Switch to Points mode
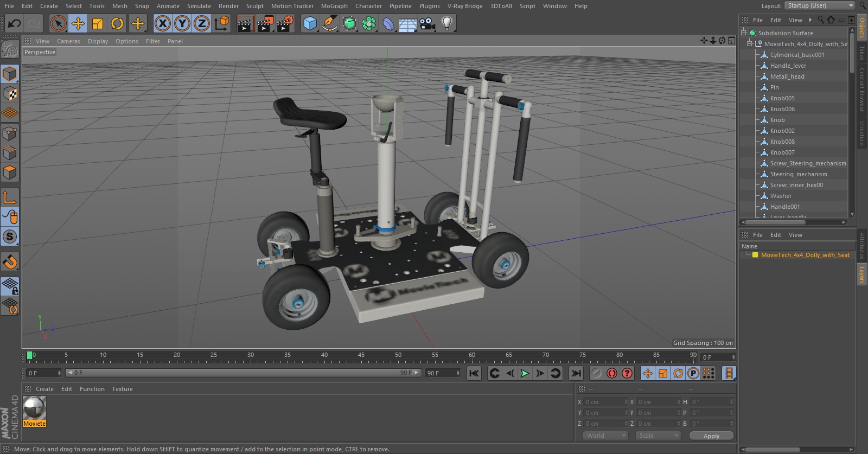 tap(10, 133)
